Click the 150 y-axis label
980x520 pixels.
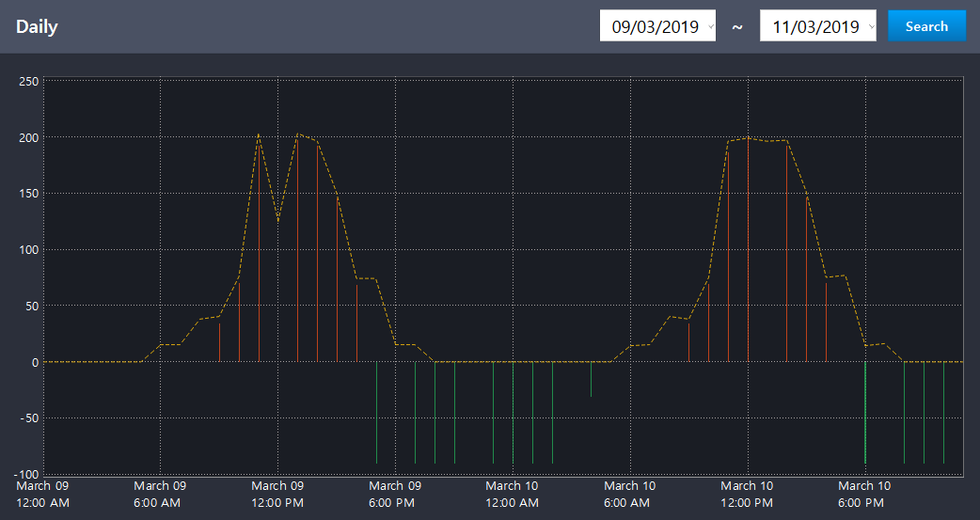(x=28, y=194)
